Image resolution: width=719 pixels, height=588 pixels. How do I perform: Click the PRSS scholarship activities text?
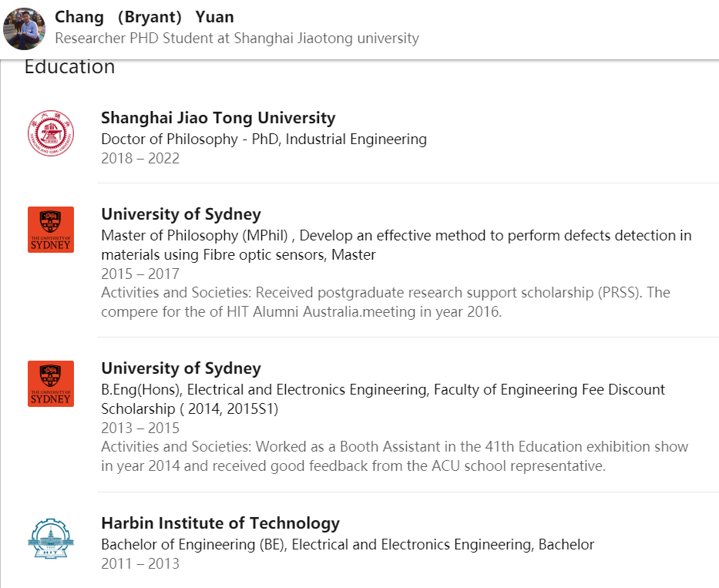(x=385, y=302)
